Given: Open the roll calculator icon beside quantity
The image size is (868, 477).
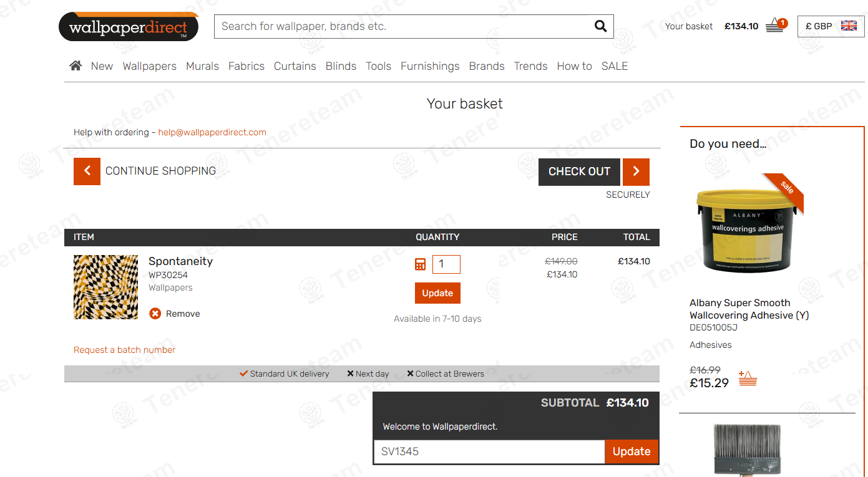Looking at the screenshot, I should pos(421,264).
